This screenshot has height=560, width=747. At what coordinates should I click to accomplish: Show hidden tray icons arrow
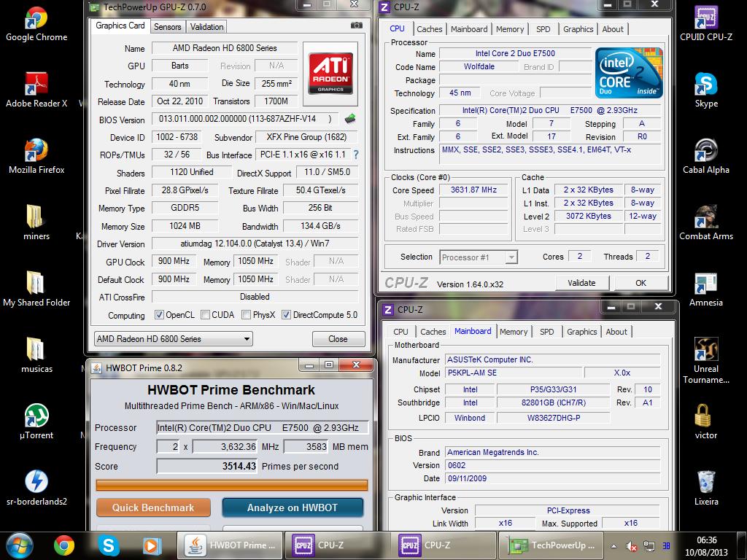pos(614,546)
